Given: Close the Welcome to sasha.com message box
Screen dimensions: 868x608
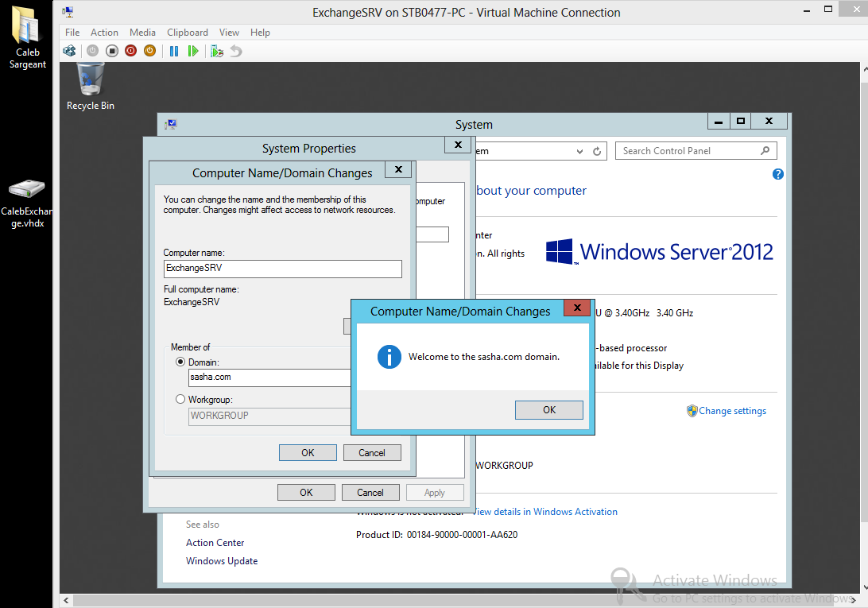Looking at the screenshot, I should tap(577, 308).
